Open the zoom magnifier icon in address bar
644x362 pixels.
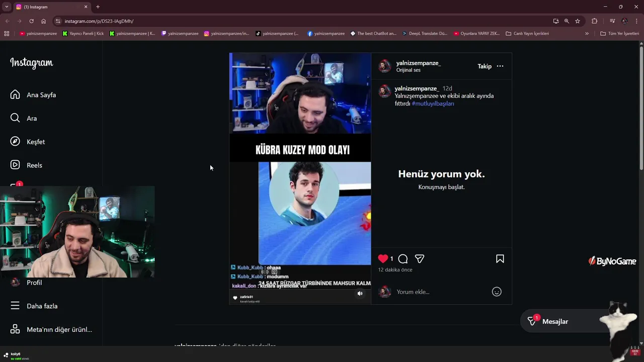click(567, 21)
